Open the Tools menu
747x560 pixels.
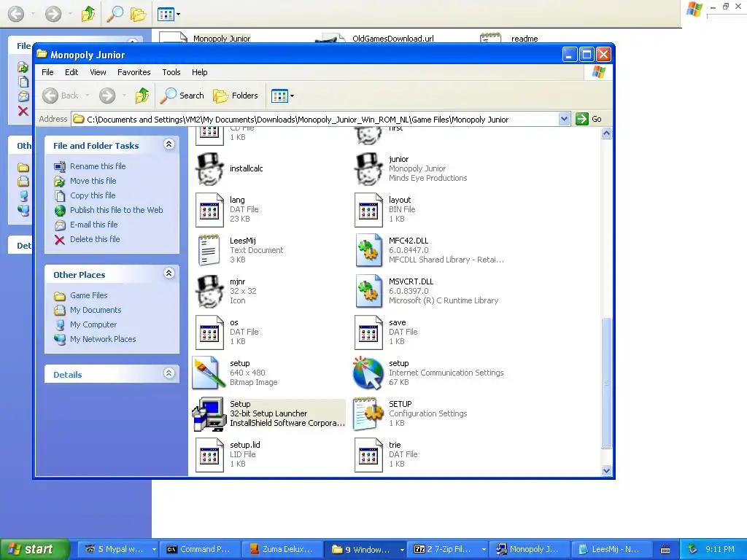[x=171, y=72]
